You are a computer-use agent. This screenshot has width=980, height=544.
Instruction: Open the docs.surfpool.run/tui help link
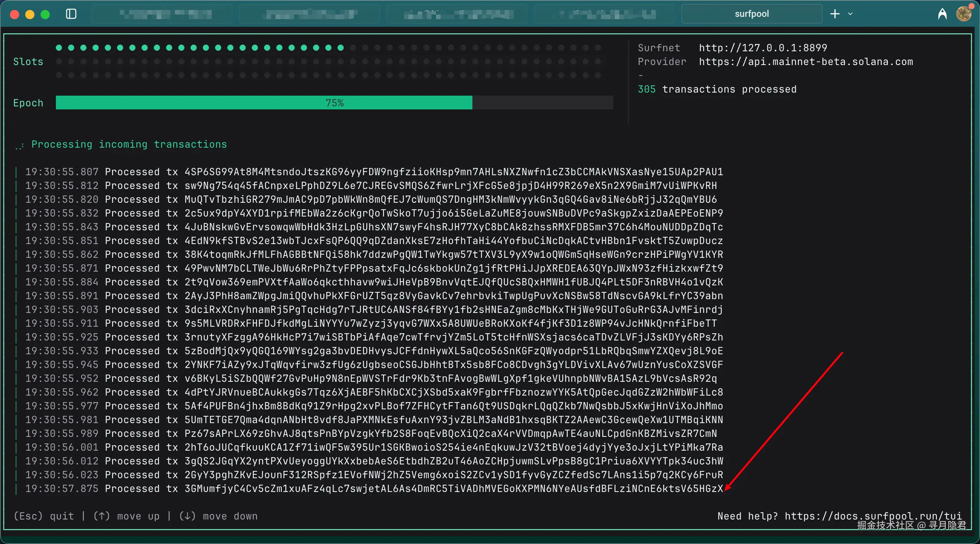[873, 516]
